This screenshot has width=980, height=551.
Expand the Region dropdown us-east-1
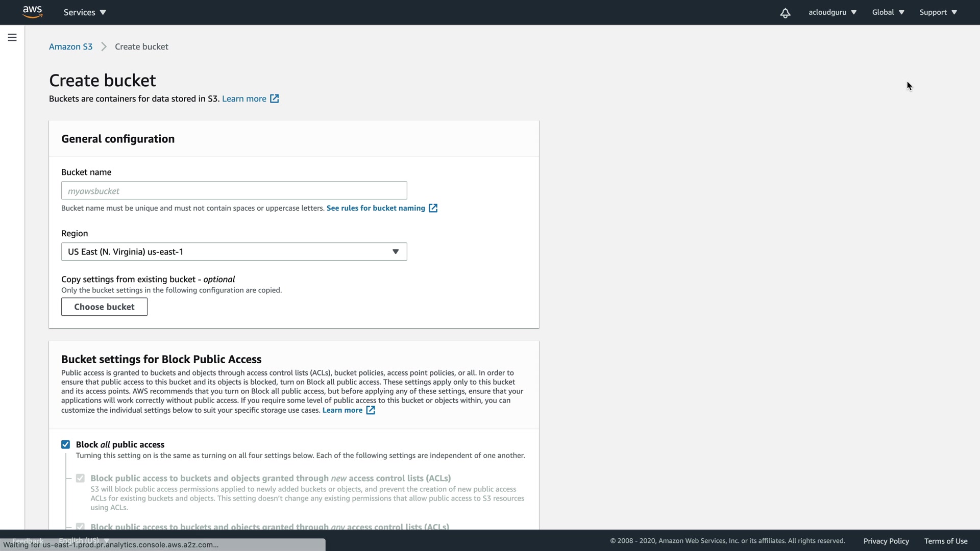[234, 252]
